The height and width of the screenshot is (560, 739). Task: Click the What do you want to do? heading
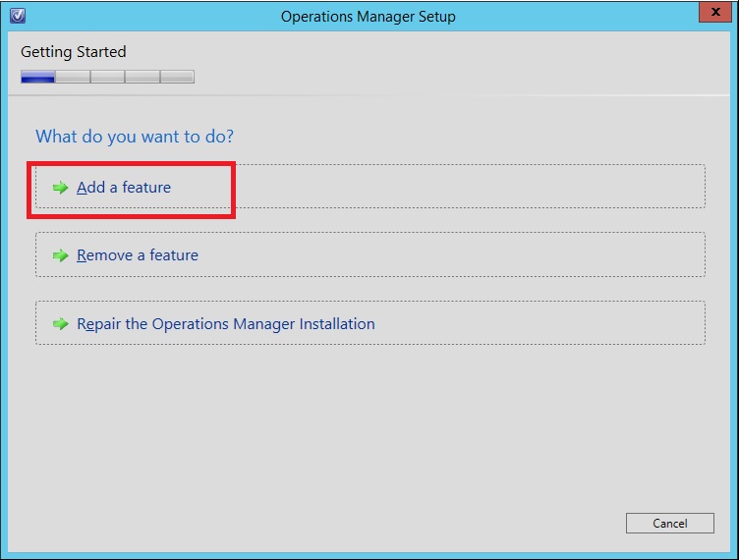pos(135,137)
